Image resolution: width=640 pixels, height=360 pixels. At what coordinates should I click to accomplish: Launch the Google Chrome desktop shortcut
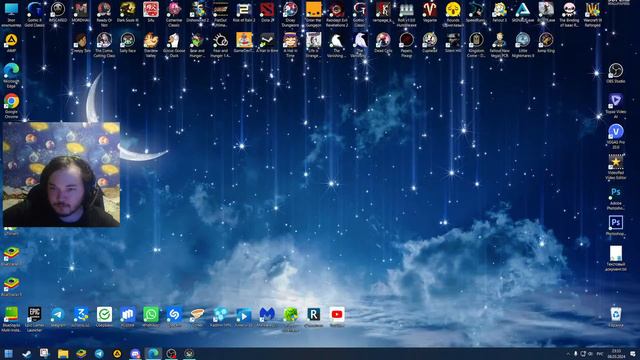(x=11, y=106)
